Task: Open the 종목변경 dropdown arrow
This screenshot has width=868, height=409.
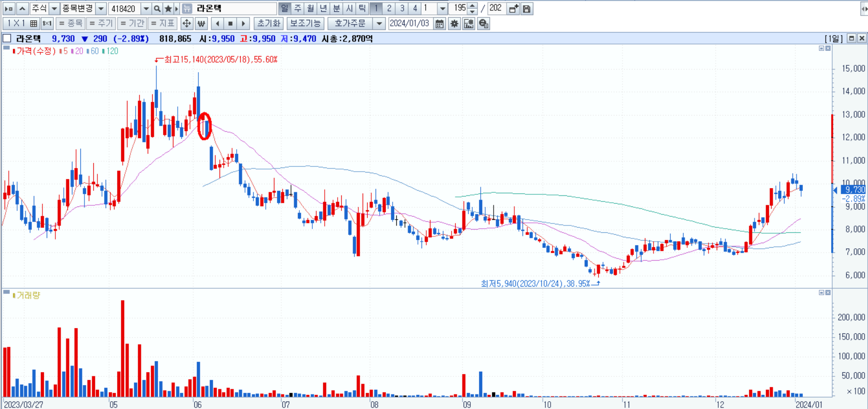Action: tap(101, 9)
